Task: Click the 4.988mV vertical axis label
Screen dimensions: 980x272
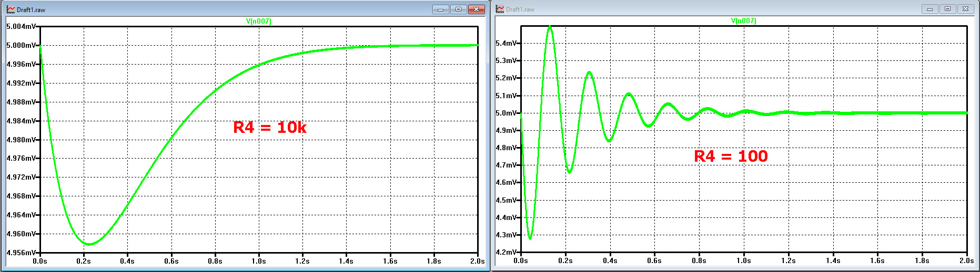Action: (21, 102)
